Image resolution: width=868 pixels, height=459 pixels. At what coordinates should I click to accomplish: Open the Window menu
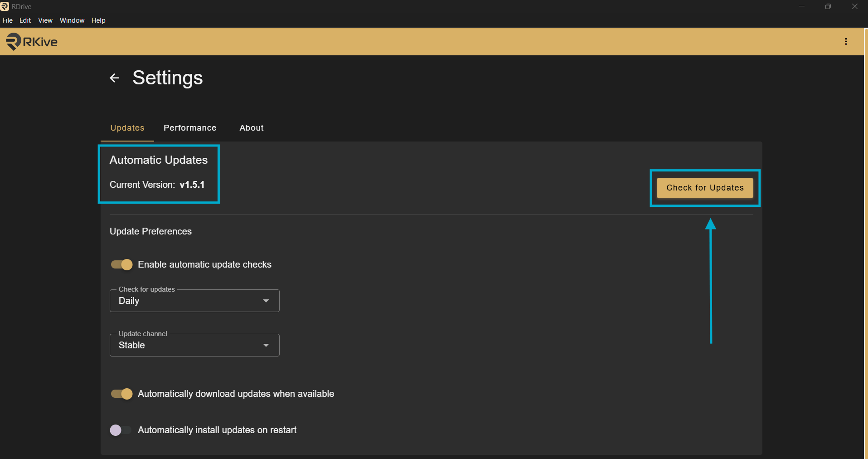pos(72,20)
